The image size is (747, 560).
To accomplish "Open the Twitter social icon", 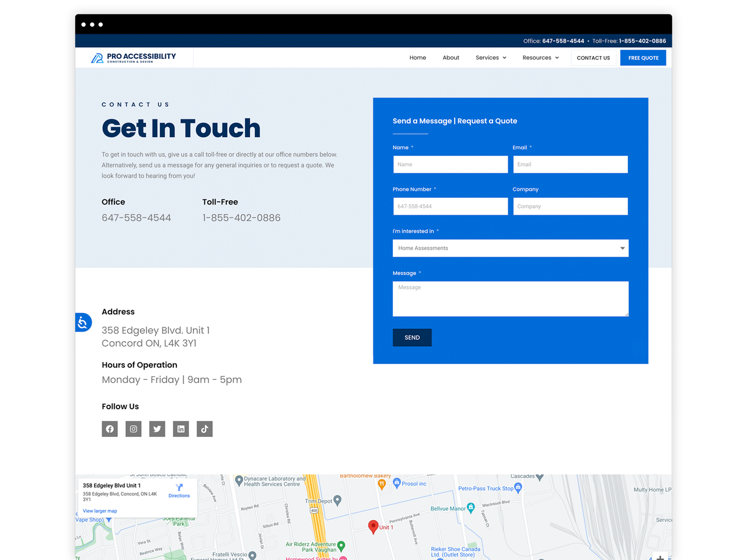I will 157,429.
